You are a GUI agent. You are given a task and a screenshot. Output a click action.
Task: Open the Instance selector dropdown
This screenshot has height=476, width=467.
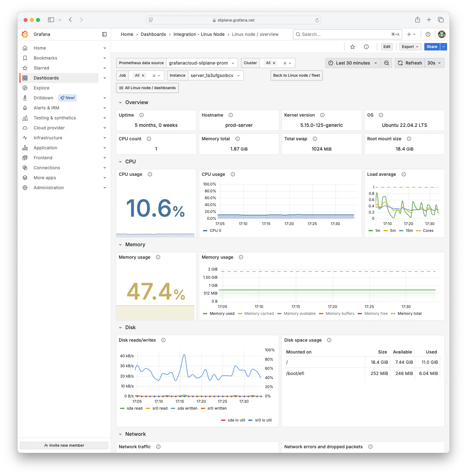(x=215, y=75)
